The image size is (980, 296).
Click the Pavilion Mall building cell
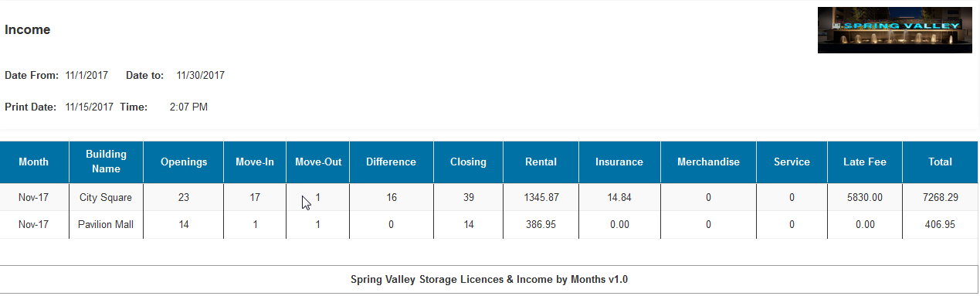(106, 225)
